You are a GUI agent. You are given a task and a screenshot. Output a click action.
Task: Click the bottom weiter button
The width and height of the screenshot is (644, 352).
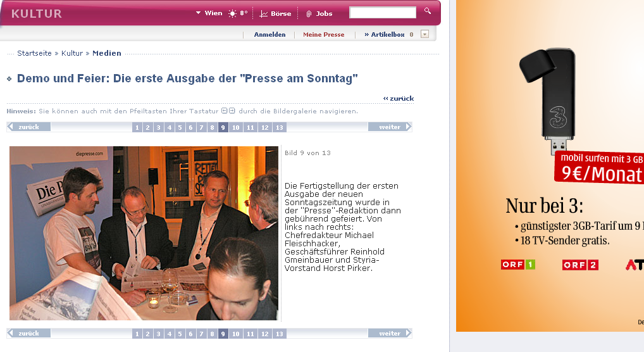point(390,333)
